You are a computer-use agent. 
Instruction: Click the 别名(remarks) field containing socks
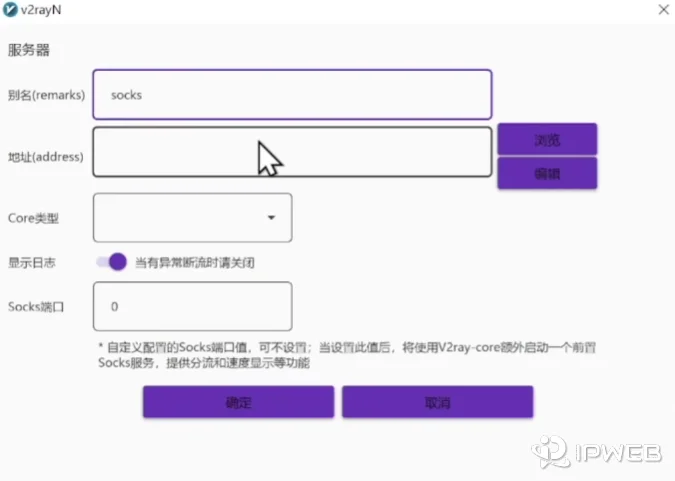[292, 95]
